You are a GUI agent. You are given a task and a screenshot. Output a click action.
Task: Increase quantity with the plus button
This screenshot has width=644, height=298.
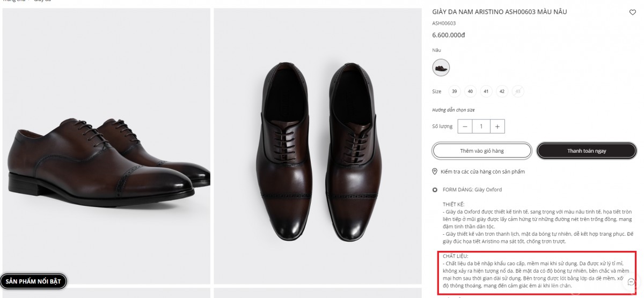point(497,126)
